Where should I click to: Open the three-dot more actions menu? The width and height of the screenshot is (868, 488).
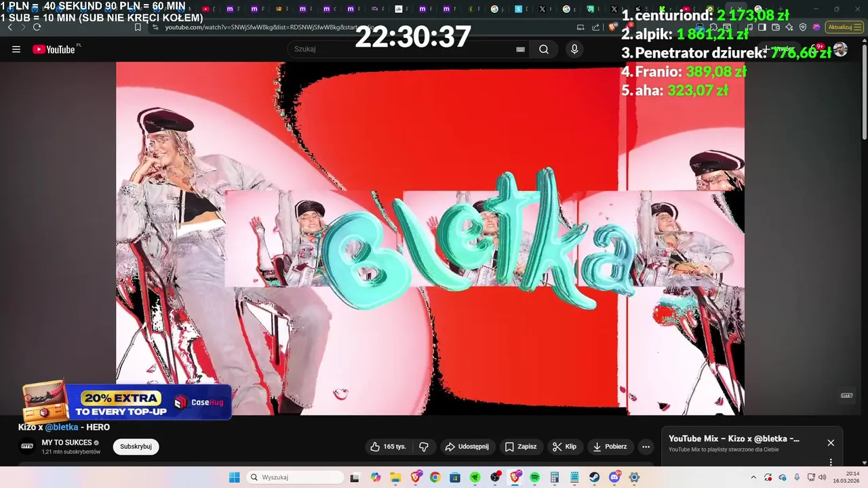click(646, 447)
